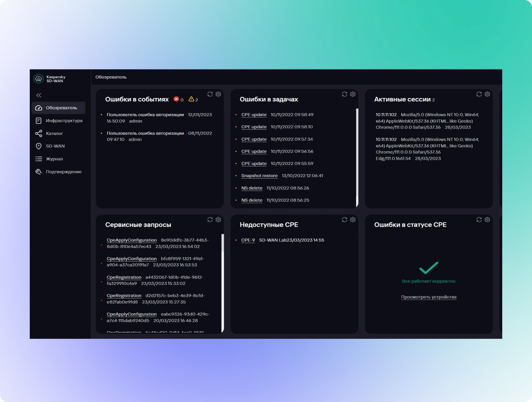Click the Kaspersky SD-WAN logo
The height and width of the screenshot is (402, 532).
click(x=50, y=79)
